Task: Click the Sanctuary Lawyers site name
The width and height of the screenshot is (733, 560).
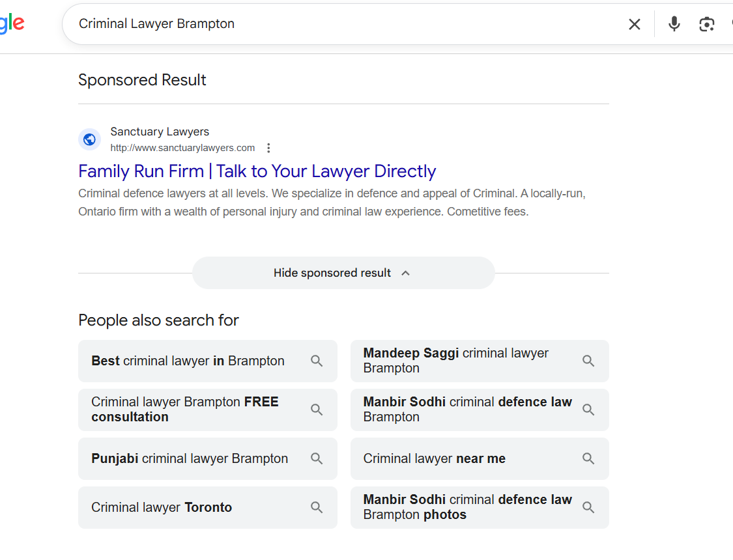Action: [160, 132]
